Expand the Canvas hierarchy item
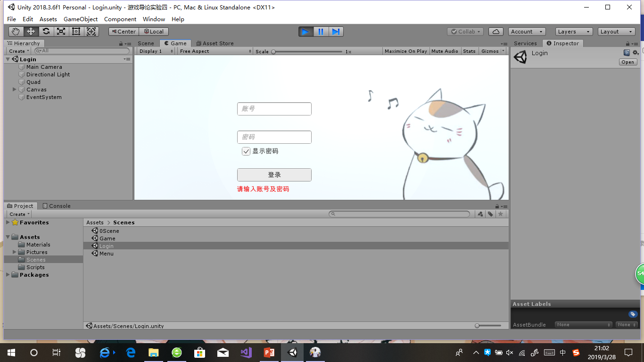The image size is (644, 362). click(14, 89)
